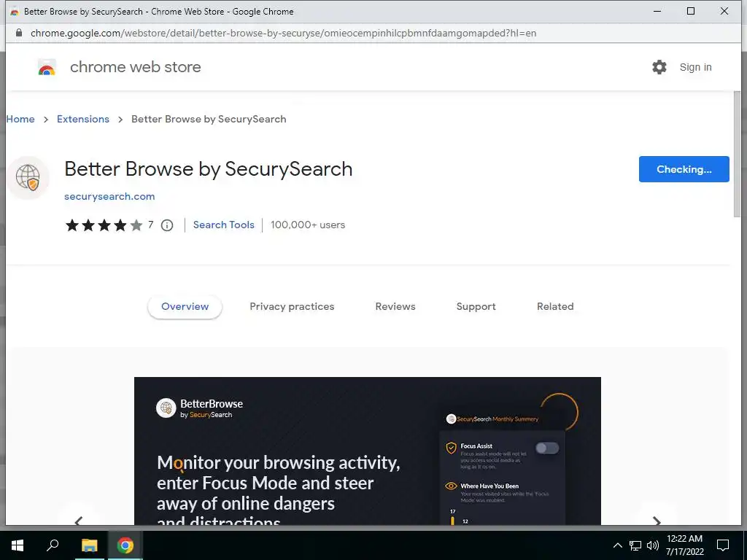Click the Chrome taskbar icon
The image size is (747, 560).
click(x=125, y=545)
